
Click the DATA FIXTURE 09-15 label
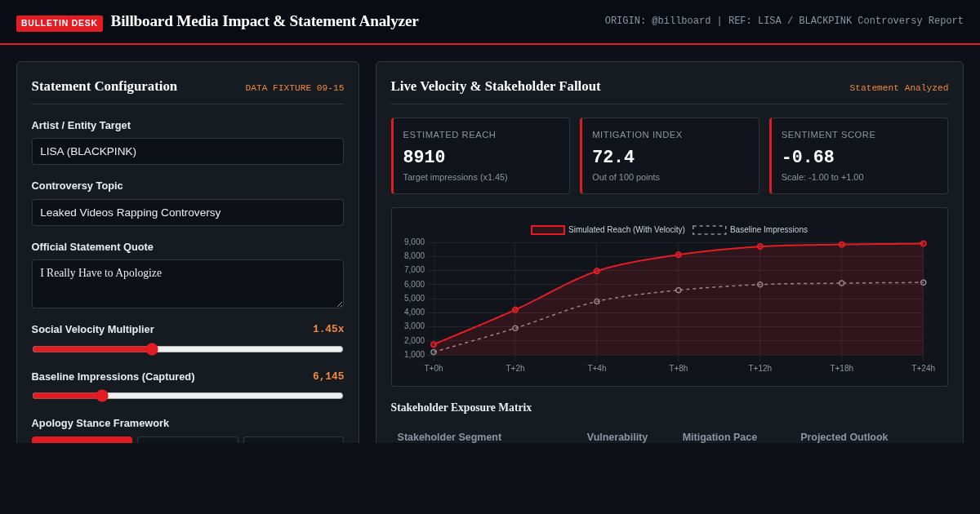point(295,88)
